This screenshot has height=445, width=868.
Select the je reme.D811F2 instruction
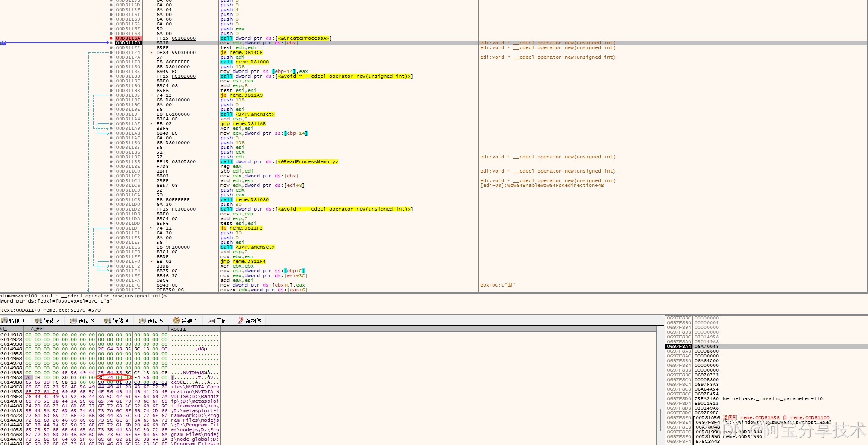(x=241, y=228)
